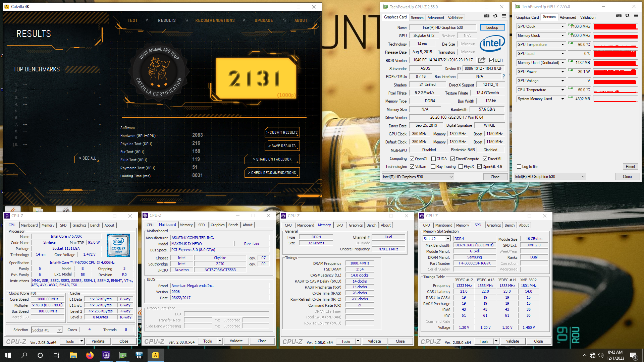Open the RECOMMENDATIONS tab in Catzilla
Image resolution: width=644 pixels, height=362 pixels.
click(215, 20)
